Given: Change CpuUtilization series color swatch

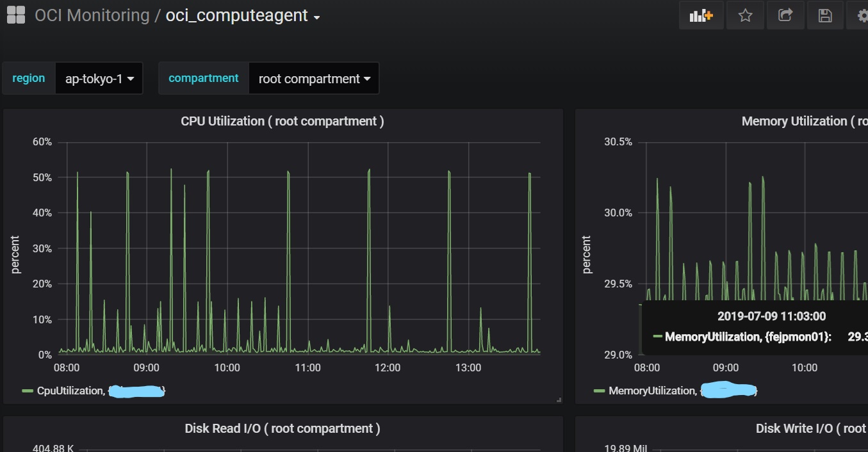Looking at the screenshot, I should pos(28,391).
